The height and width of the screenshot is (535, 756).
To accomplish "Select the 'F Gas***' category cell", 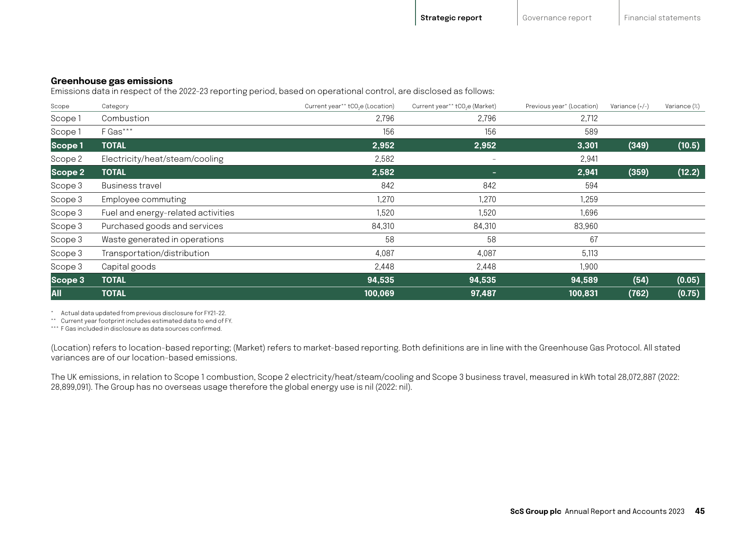I will pos(117,132).
